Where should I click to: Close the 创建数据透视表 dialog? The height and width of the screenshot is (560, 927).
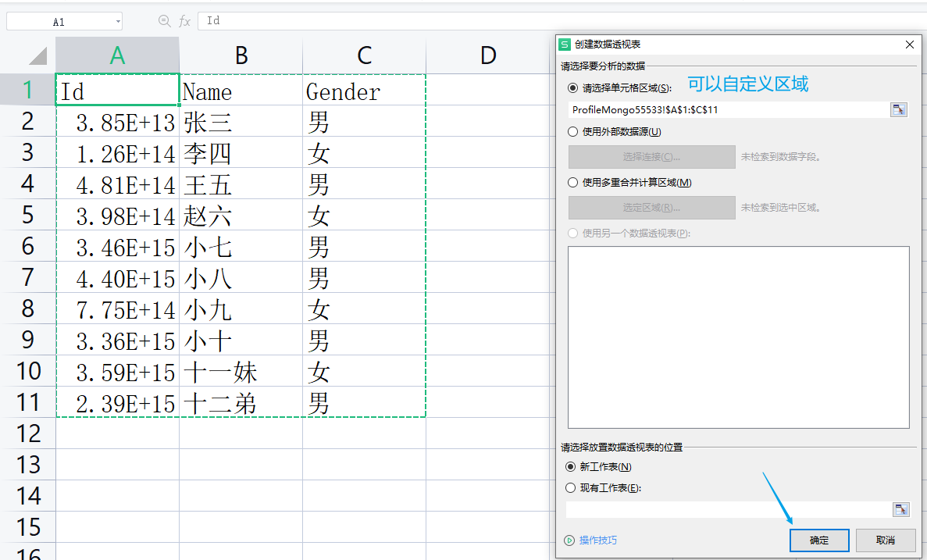point(910,45)
